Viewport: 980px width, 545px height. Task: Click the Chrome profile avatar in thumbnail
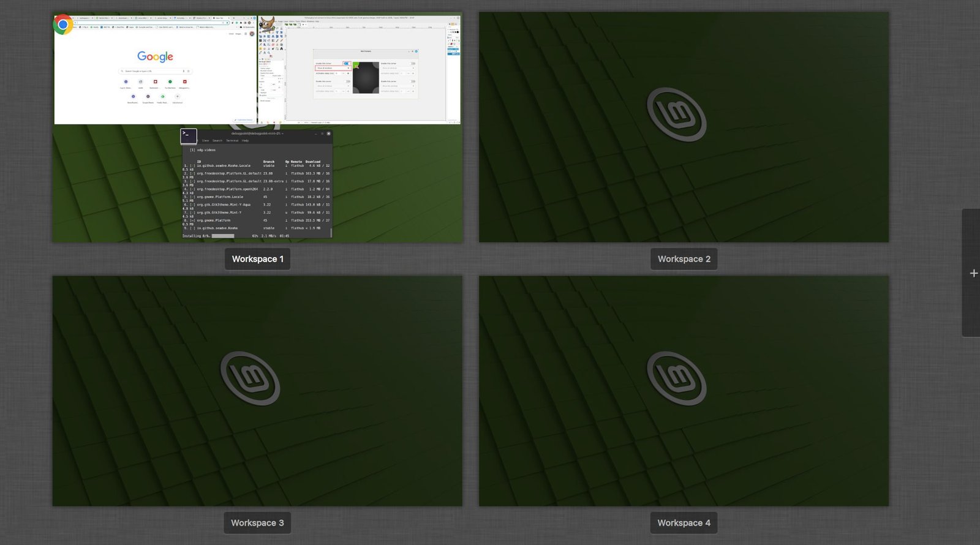point(252,34)
